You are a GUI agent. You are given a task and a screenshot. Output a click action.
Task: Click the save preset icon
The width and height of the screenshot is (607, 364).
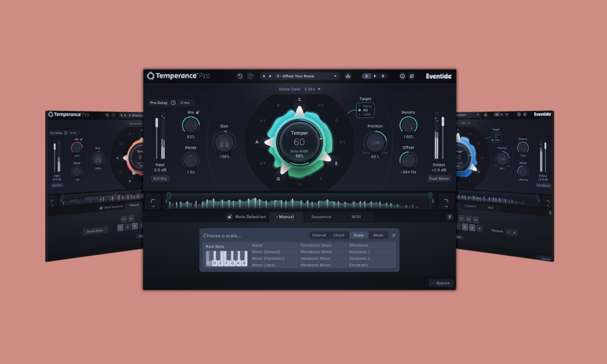[x=348, y=76]
